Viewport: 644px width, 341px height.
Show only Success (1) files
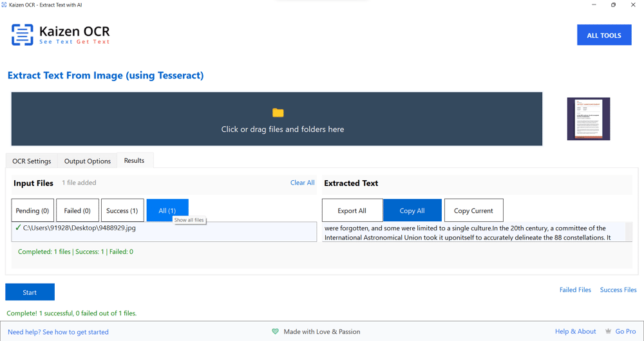click(x=122, y=210)
